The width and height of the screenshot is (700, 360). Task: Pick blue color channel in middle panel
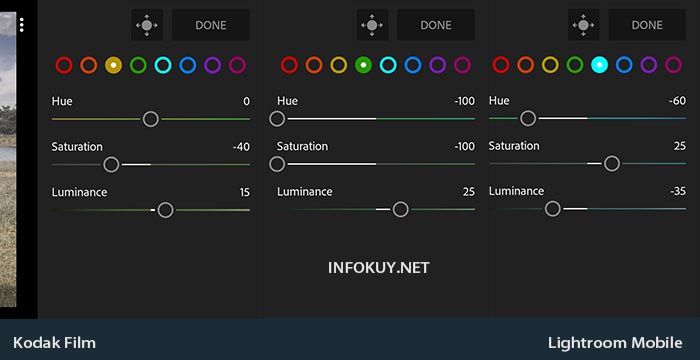[412, 65]
